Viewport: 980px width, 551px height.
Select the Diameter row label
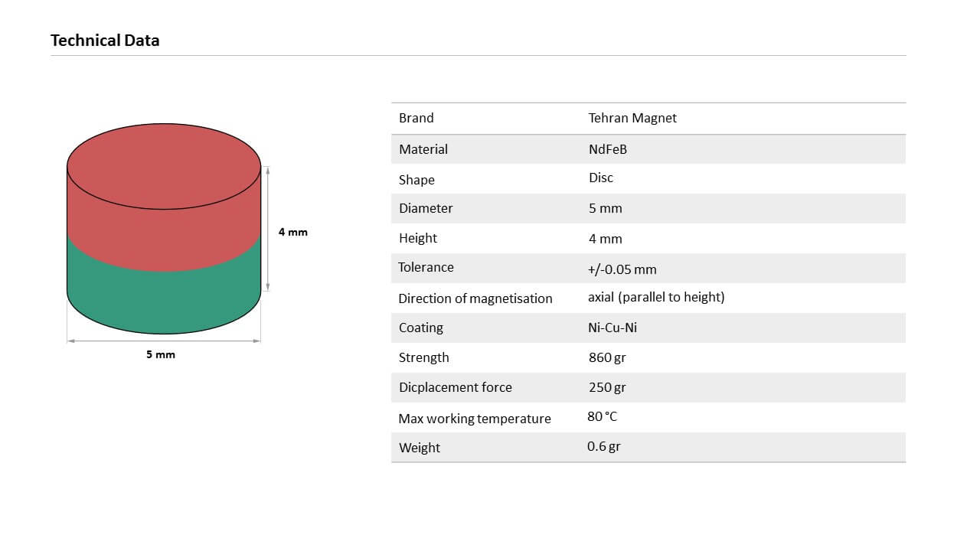(x=426, y=208)
